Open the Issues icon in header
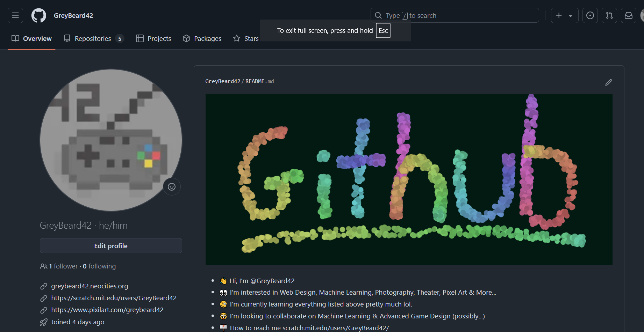Screen dimensions: 644x332 tap(590, 15)
